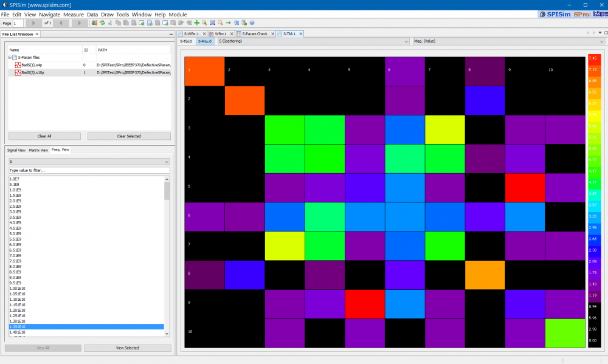The height and width of the screenshot is (364, 608).
Task: Click the blue help question mark icon
Action: [x=252, y=22]
